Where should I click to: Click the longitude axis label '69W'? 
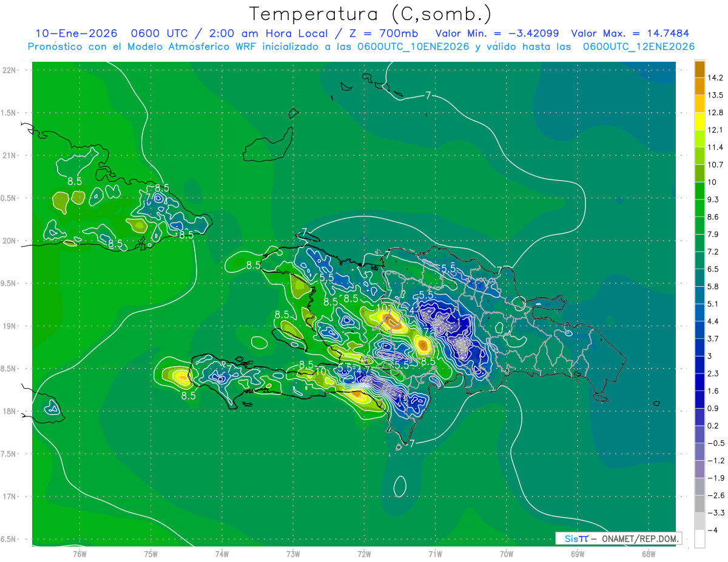pyautogui.click(x=577, y=554)
